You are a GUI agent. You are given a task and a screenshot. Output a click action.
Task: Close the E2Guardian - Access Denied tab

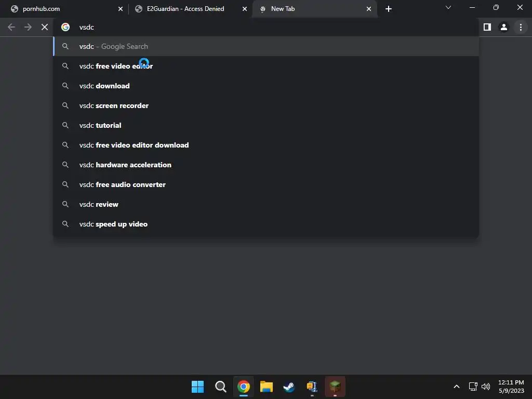(245, 9)
